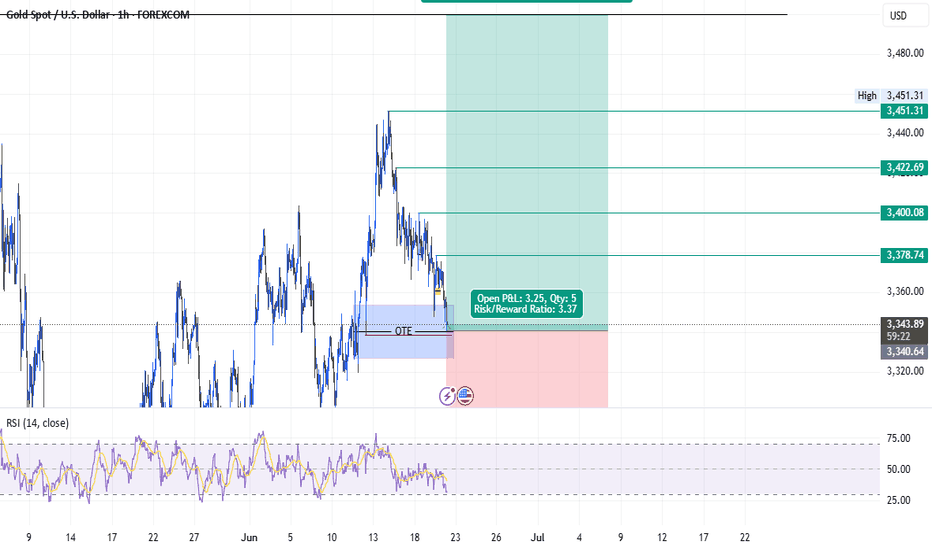Click the 3,440.00 price scale value
The image size is (932, 550).
pyautogui.click(x=905, y=133)
